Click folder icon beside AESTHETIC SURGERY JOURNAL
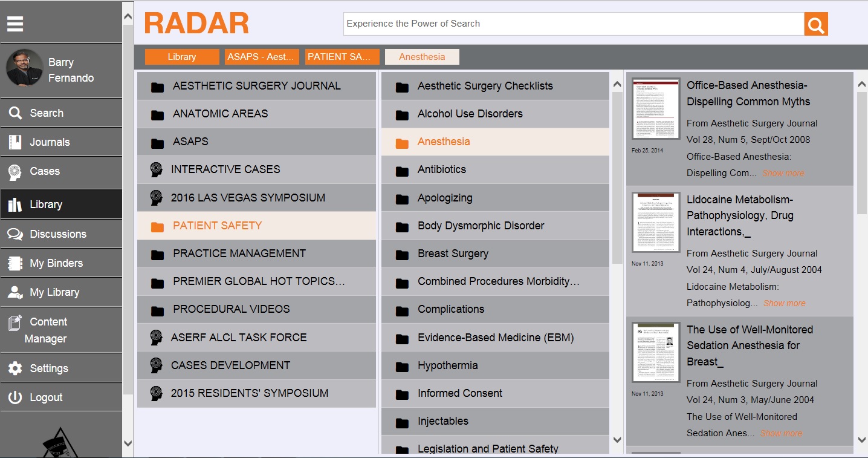 pyautogui.click(x=157, y=87)
